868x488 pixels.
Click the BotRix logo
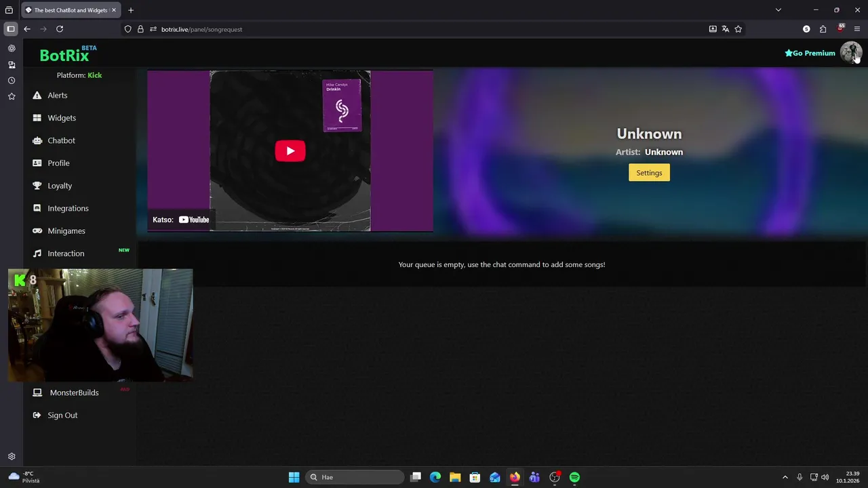(x=68, y=54)
